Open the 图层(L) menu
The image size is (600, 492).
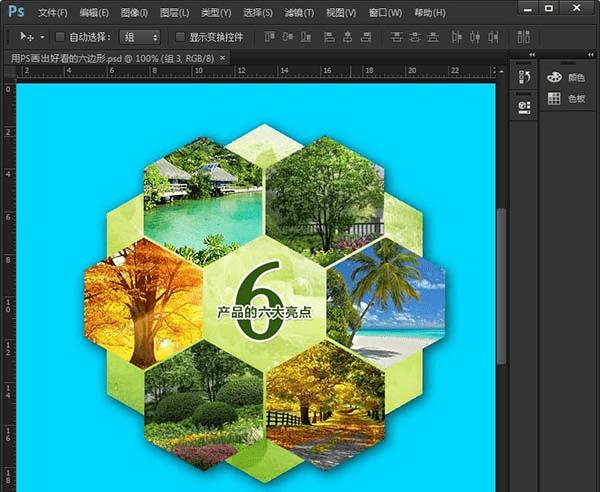174,13
